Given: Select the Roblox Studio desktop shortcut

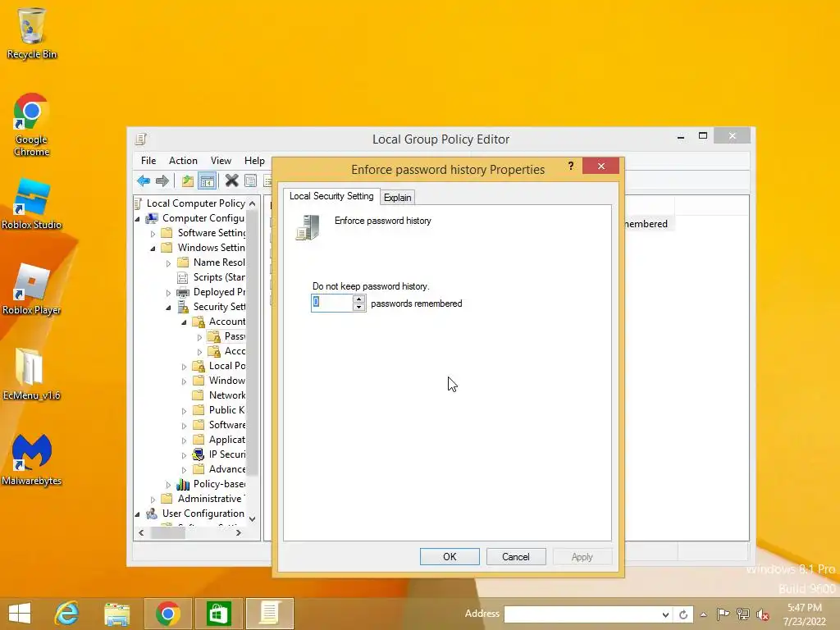Looking at the screenshot, I should 32,204.
